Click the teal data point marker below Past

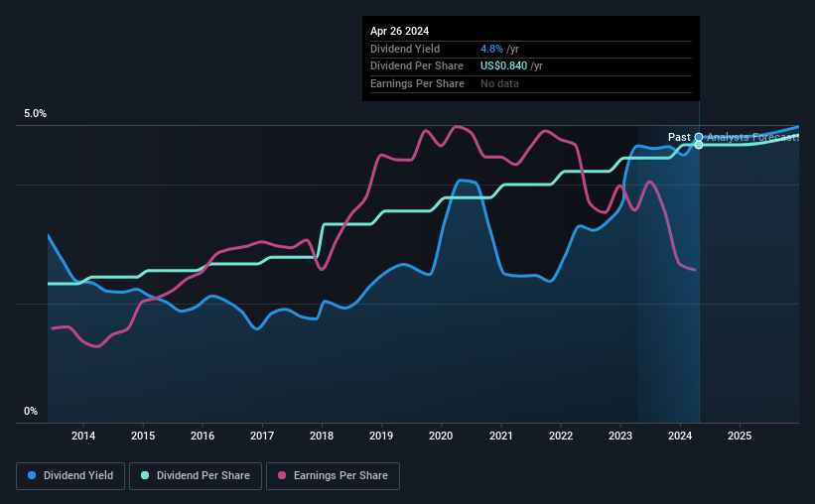tap(699, 145)
